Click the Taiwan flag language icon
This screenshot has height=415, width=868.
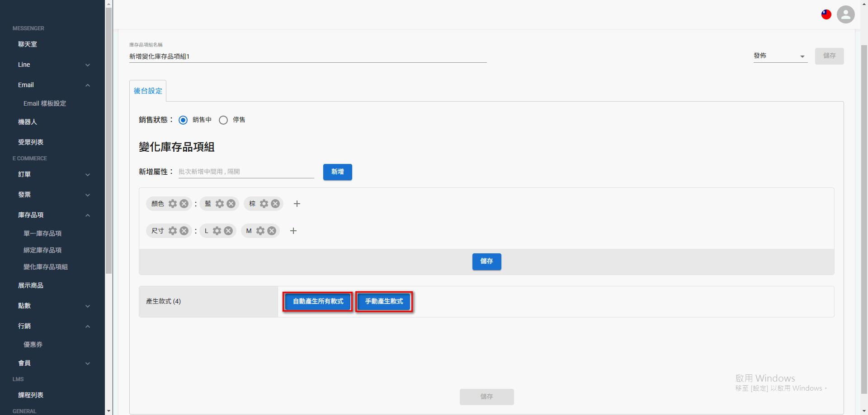pos(826,14)
